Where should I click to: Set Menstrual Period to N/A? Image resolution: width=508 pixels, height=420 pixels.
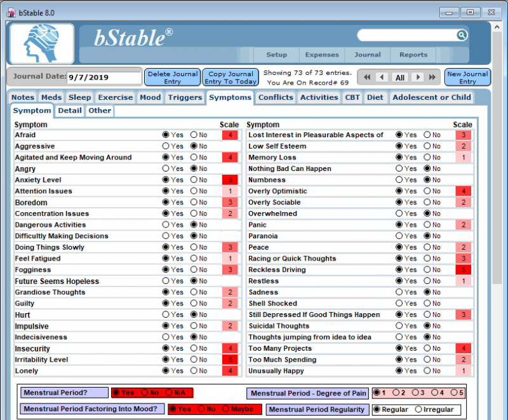(x=169, y=393)
